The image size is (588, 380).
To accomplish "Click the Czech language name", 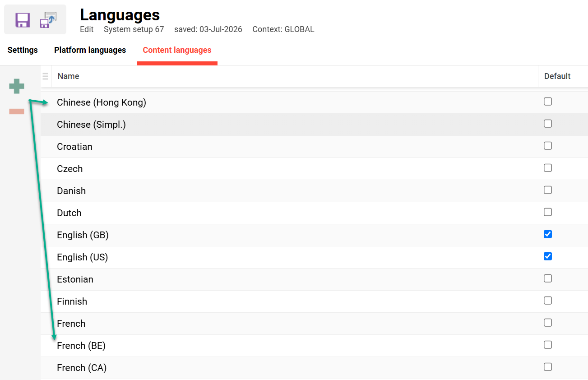I will 70,169.
